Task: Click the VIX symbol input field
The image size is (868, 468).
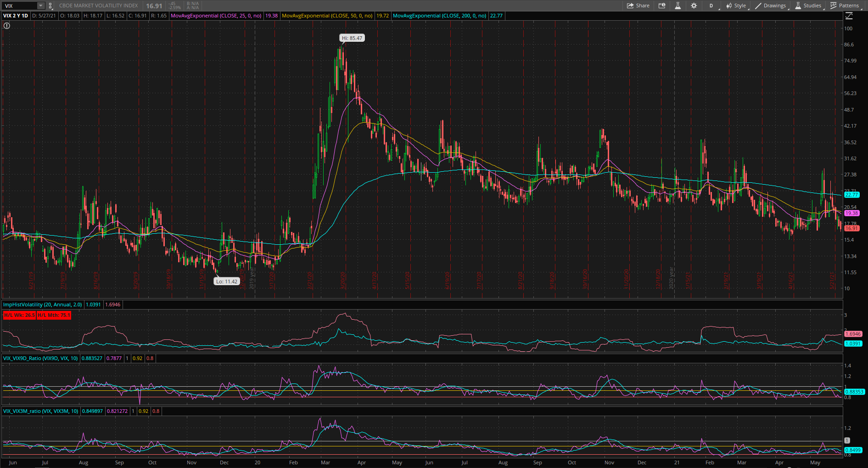Action: click(x=18, y=6)
